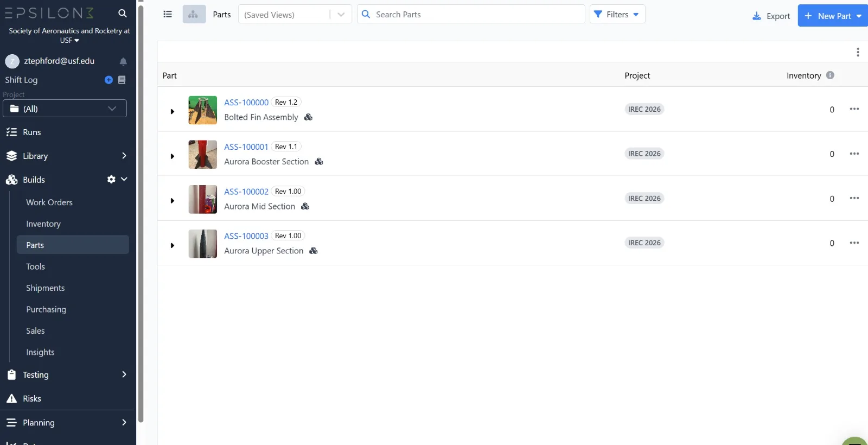Click the sidebar search magnifier icon
This screenshot has width=868, height=445.
click(123, 13)
